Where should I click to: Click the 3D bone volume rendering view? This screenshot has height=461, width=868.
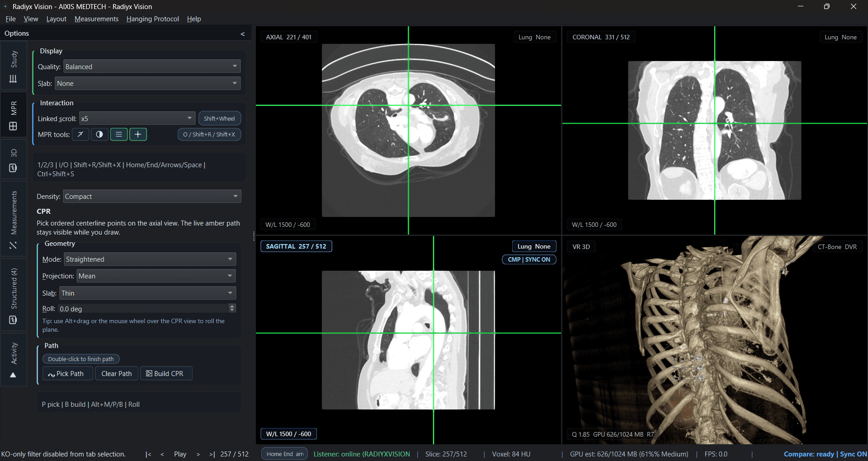pyautogui.click(x=715, y=340)
